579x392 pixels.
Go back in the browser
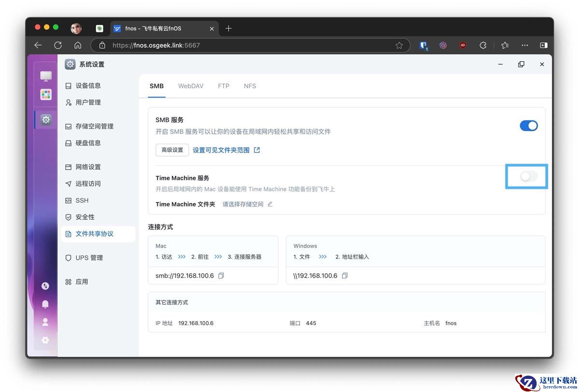[x=38, y=45]
